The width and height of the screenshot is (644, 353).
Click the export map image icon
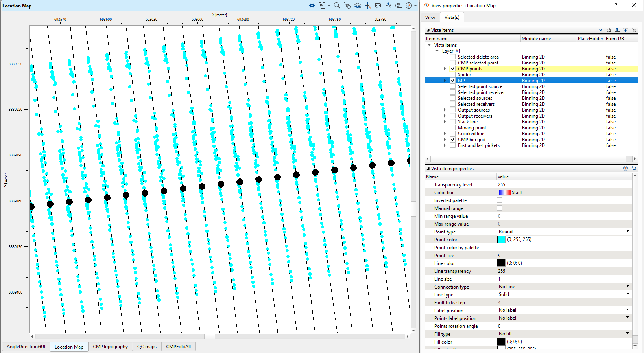pyautogui.click(x=388, y=6)
